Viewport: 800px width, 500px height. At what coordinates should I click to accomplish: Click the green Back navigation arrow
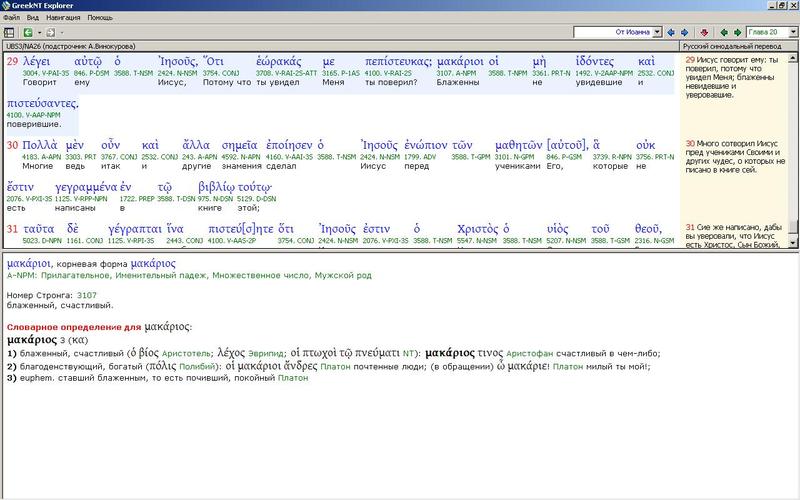(29, 33)
